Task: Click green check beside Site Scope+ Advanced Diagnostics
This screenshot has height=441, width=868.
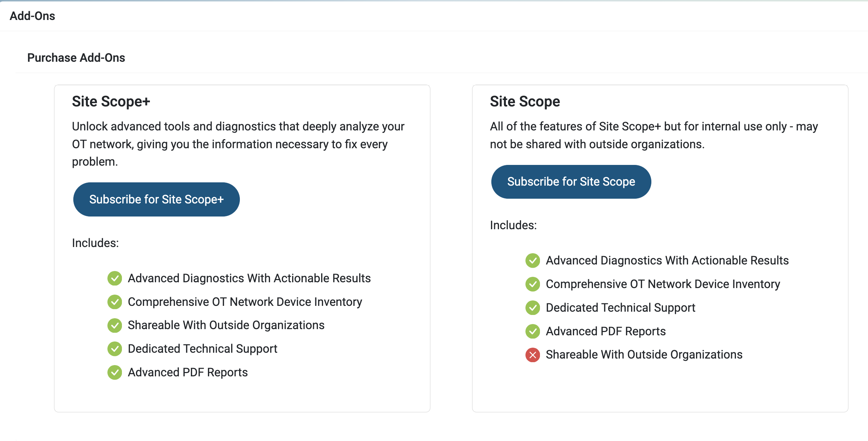Action: (x=115, y=278)
